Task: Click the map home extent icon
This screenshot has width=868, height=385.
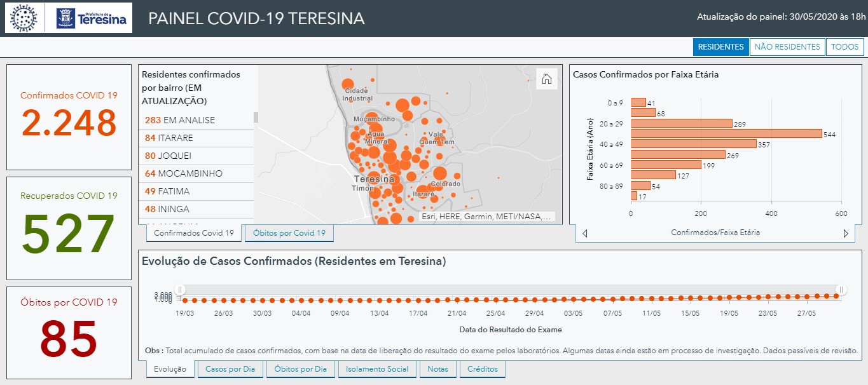Action: coord(546,79)
